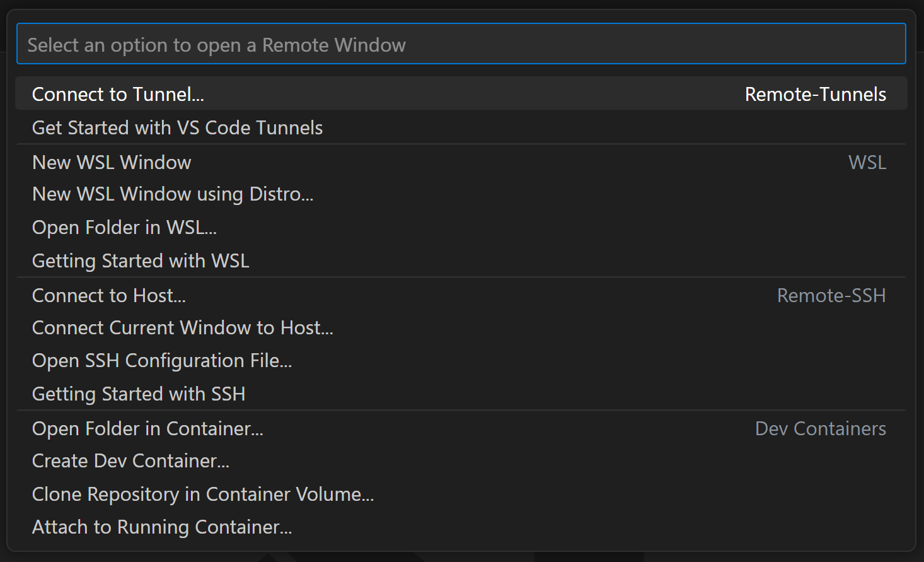Open Getting Started with SSH
Screen dimensions: 924x562
pos(461,394)
